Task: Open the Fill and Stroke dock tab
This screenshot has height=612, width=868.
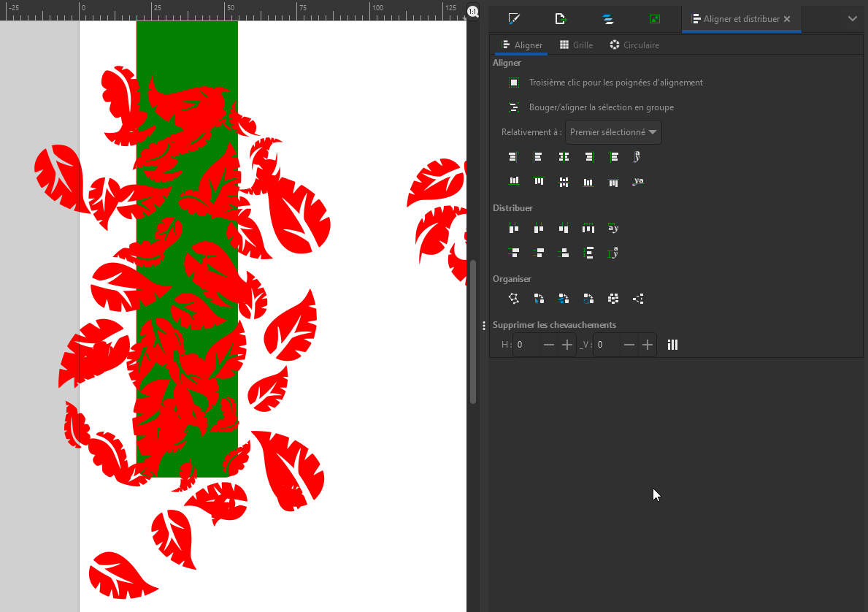Action: (x=514, y=19)
